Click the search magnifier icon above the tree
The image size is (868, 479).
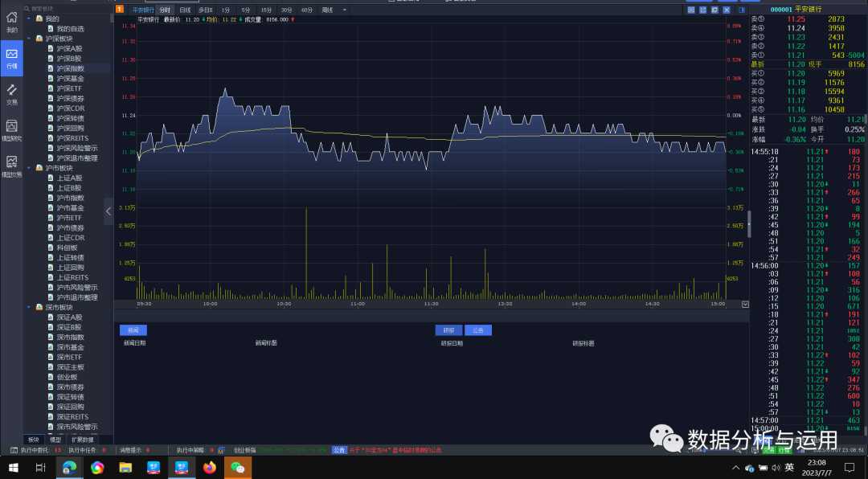coord(27,8)
